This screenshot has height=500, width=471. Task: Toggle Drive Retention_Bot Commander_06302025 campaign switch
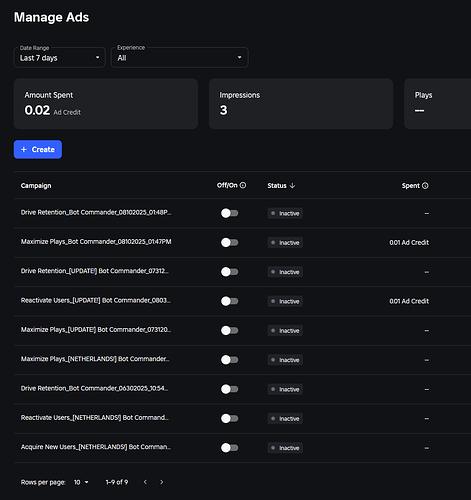(230, 389)
